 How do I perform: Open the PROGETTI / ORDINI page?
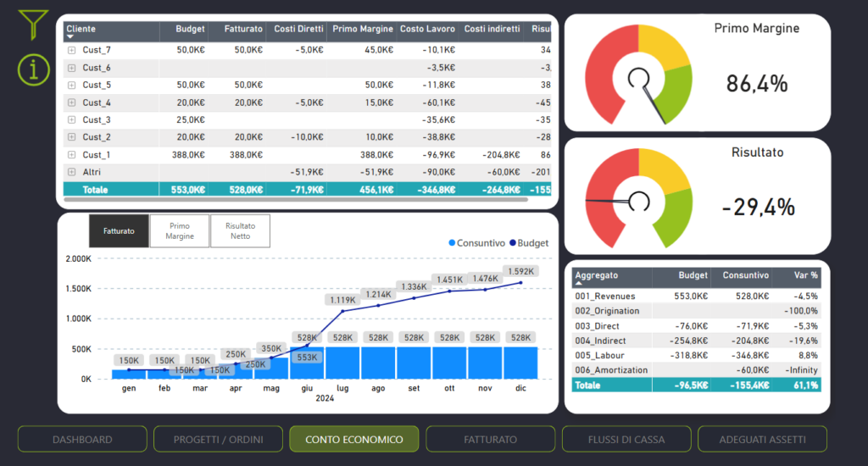(x=218, y=439)
